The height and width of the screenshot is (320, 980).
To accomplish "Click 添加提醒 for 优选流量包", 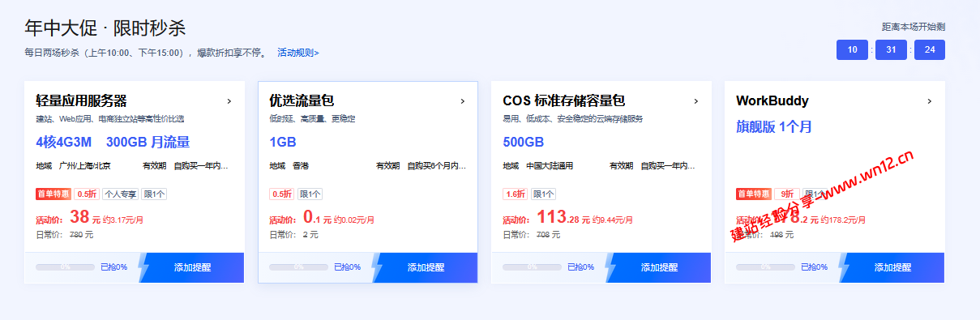I will 425,267.
